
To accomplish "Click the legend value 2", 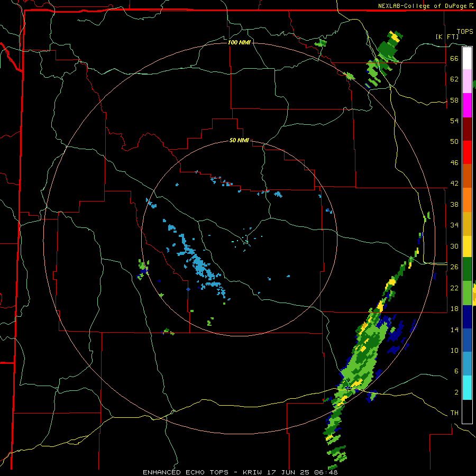I will point(456,392).
